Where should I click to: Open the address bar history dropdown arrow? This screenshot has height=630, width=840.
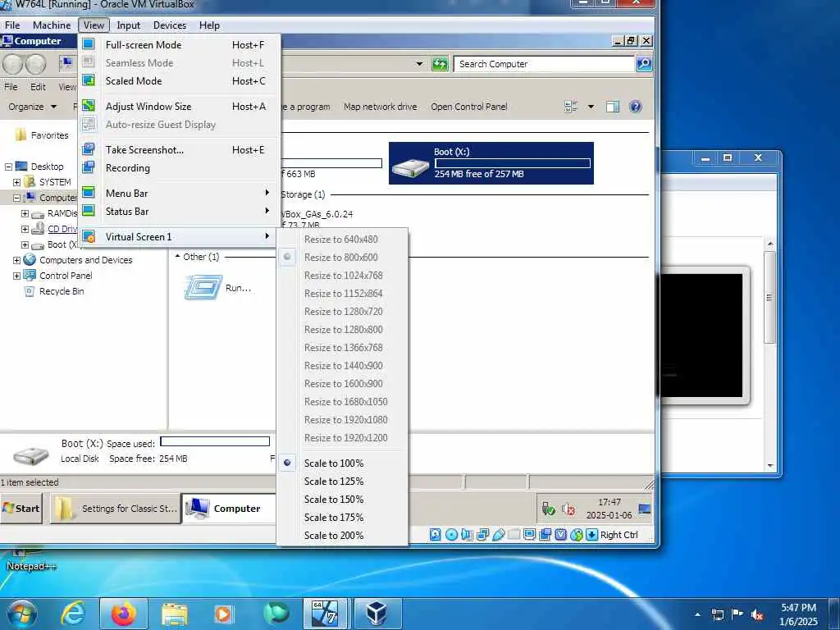(419, 64)
